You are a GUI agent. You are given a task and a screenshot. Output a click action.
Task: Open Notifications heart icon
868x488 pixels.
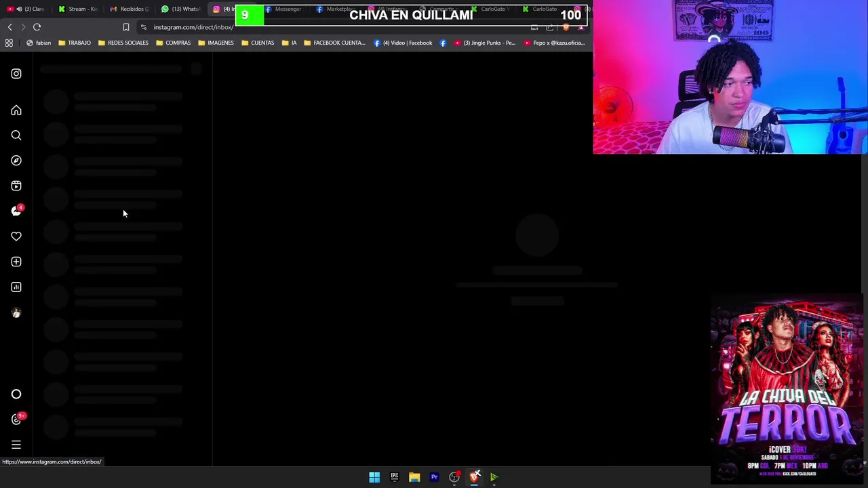click(16, 237)
